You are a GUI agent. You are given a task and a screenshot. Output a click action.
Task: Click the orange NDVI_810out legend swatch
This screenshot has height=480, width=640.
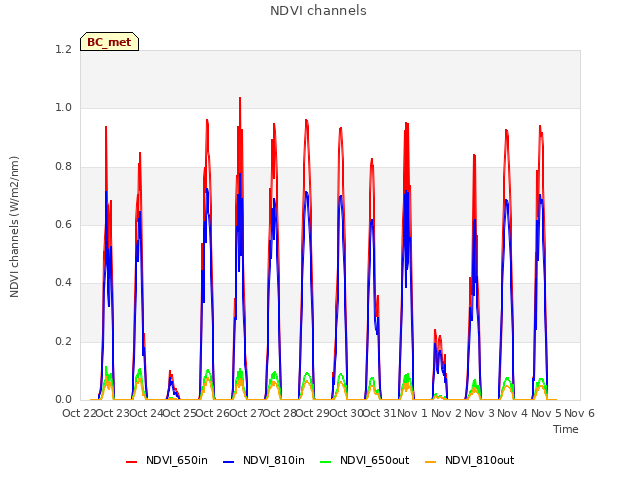click(x=431, y=462)
